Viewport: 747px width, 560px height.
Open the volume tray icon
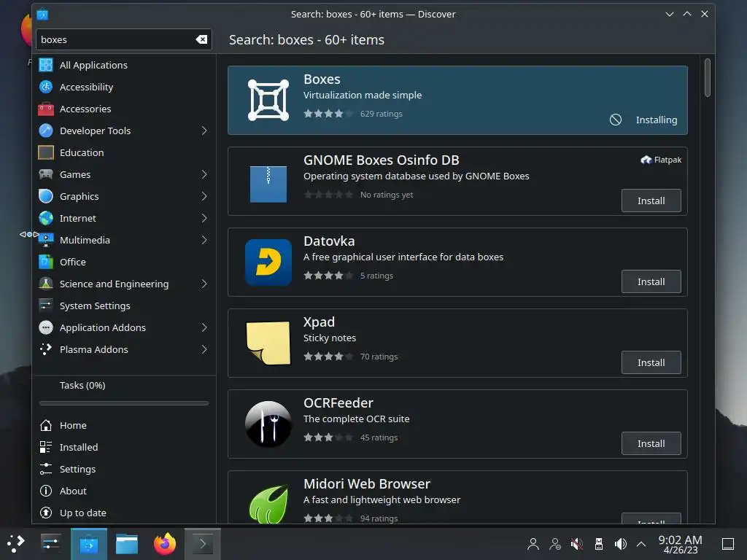coord(620,544)
